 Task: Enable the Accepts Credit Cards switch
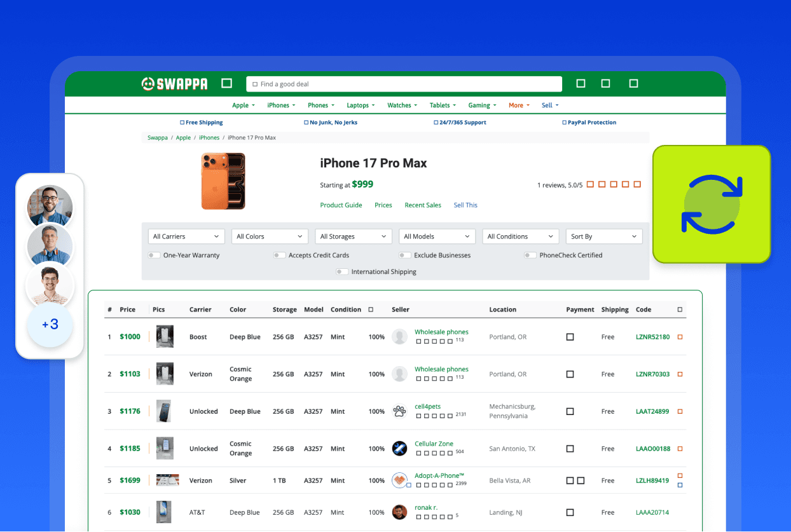pyautogui.click(x=279, y=255)
